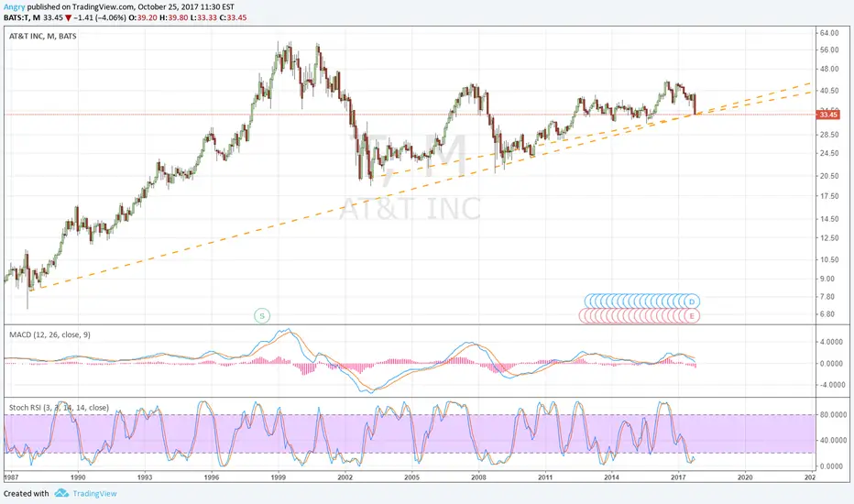Click the H:39.80 high value
854x504 pixels.
pos(174,17)
